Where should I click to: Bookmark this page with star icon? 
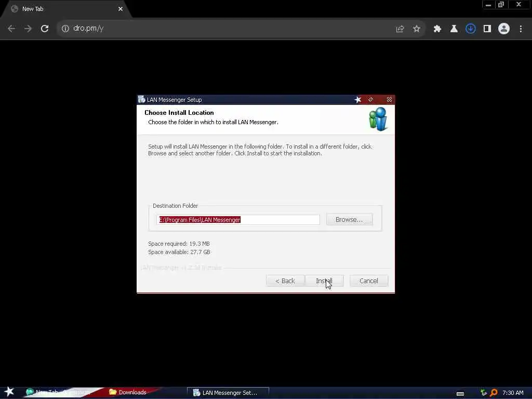(417, 29)
